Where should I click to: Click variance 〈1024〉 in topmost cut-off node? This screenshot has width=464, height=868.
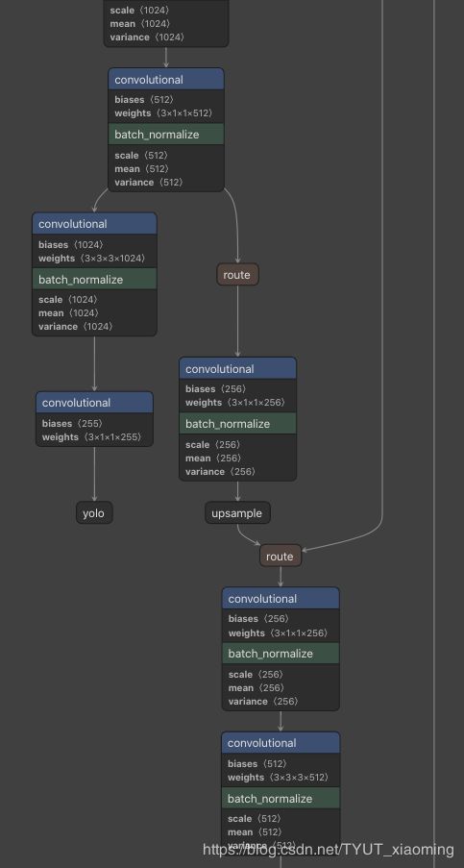(147, 37)
